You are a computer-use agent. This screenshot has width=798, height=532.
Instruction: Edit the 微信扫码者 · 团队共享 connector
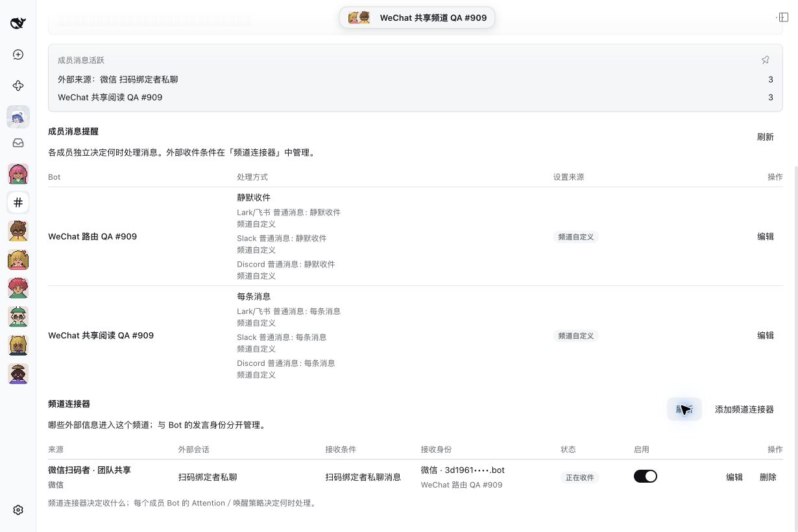point(734,477)
